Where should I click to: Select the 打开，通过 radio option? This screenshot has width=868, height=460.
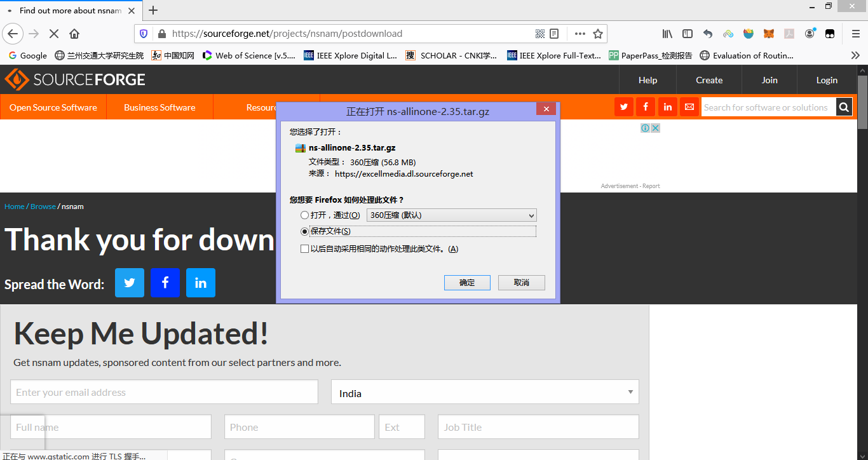point(305,215)
